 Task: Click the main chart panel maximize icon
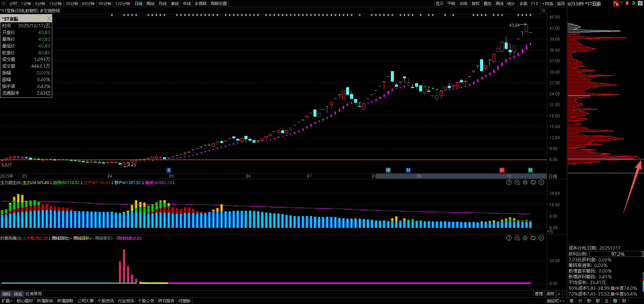pos(543,11)
